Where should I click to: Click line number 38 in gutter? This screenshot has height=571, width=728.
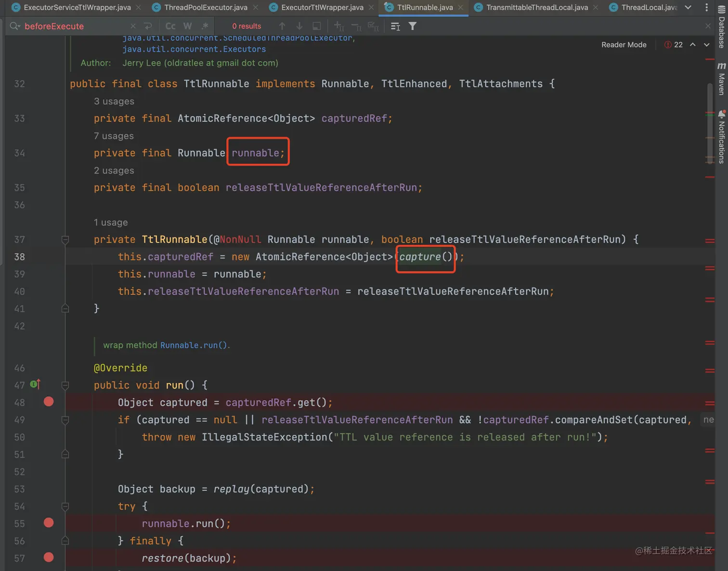pyautogui.click(x=19, y=257)
